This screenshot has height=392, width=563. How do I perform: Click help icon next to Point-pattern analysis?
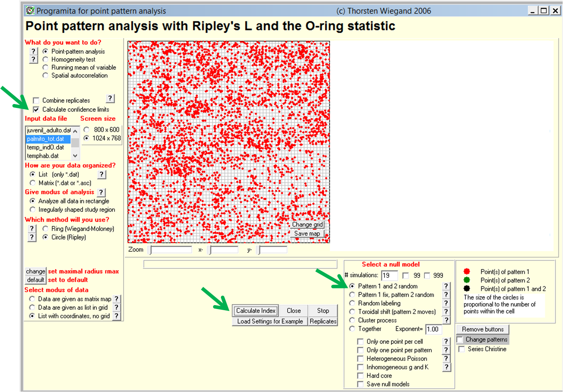pos(34,51)
